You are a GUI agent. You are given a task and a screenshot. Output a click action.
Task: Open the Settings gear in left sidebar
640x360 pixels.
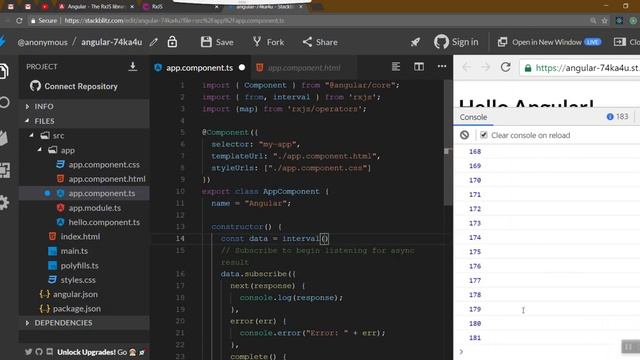click(x=4, y=202)
